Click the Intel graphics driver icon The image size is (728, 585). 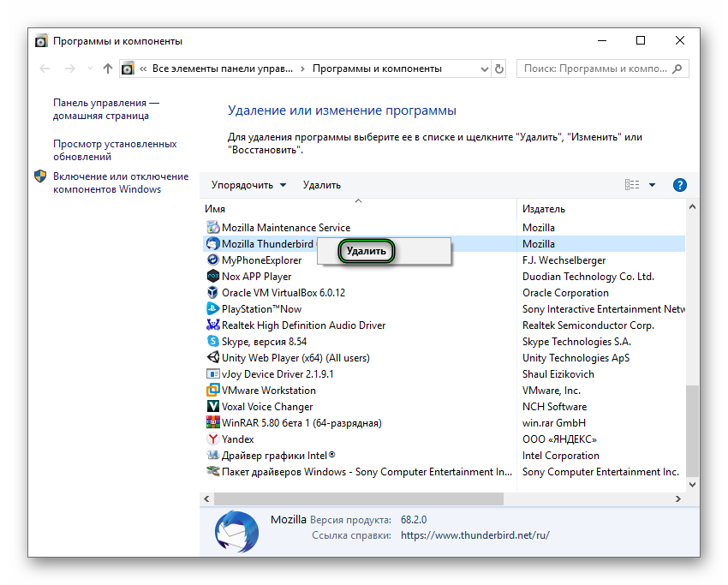[x=212, y=455]
